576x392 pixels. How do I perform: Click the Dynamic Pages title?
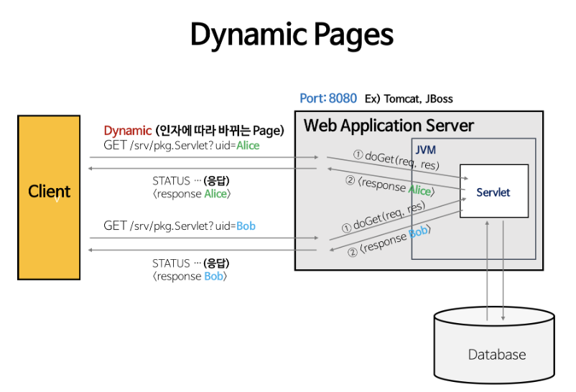[292, 35]
